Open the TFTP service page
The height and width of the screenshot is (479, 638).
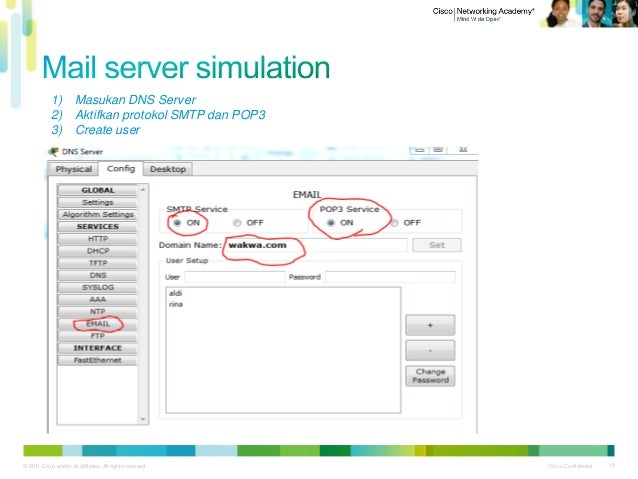click(98, 263)
